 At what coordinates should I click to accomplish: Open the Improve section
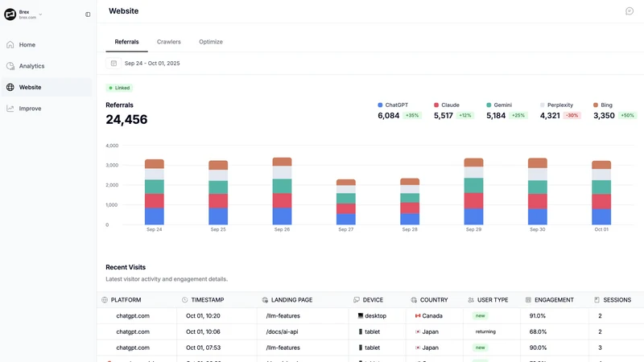pyautogui.click(x=30, y=109)
